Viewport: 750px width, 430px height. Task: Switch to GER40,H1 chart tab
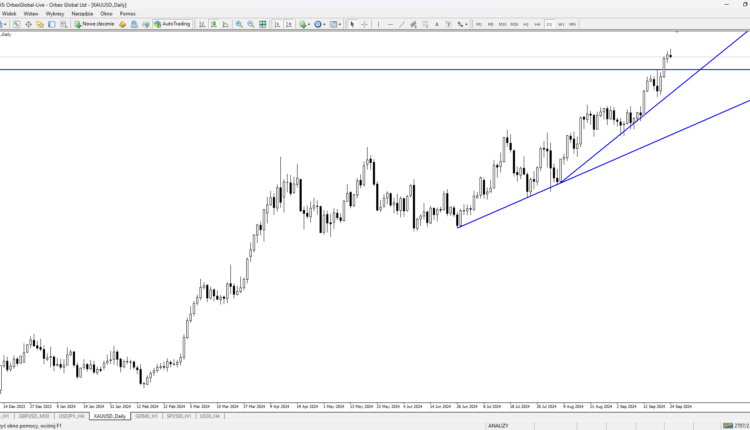[x=146, y=416]
